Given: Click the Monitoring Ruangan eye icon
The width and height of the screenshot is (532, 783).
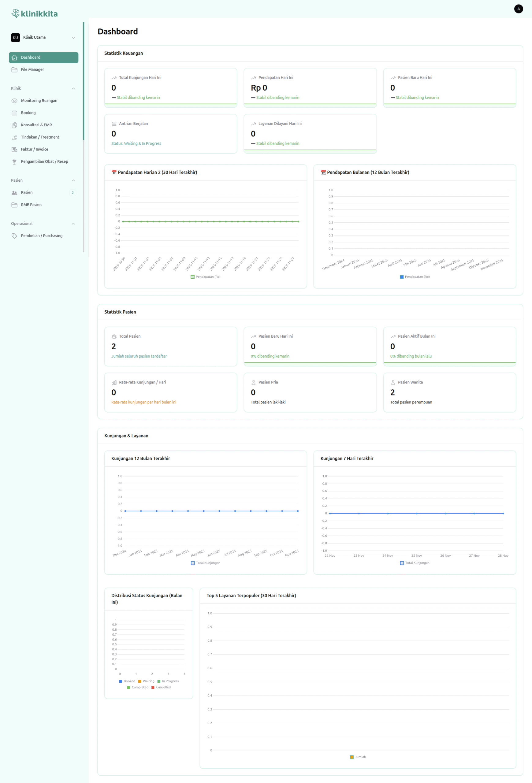Looking at the screenshot, I should tap(14, 101).
